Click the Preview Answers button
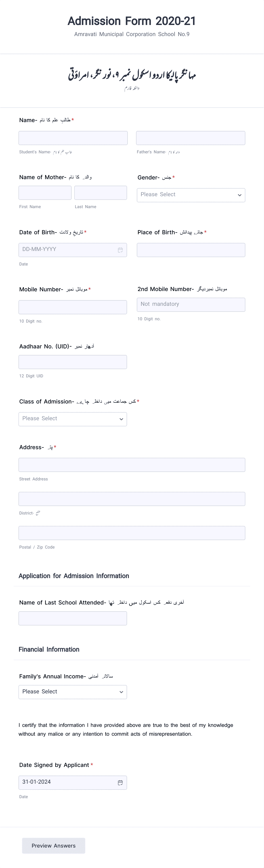264x868 pixels. pos(53,846)
